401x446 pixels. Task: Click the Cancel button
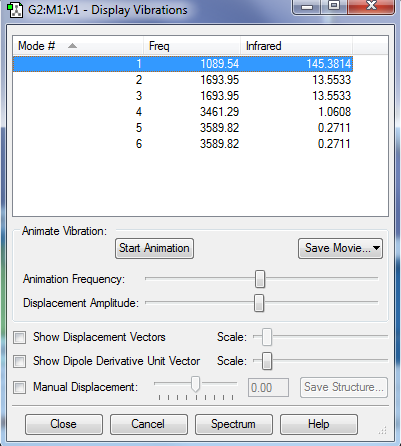148,424
